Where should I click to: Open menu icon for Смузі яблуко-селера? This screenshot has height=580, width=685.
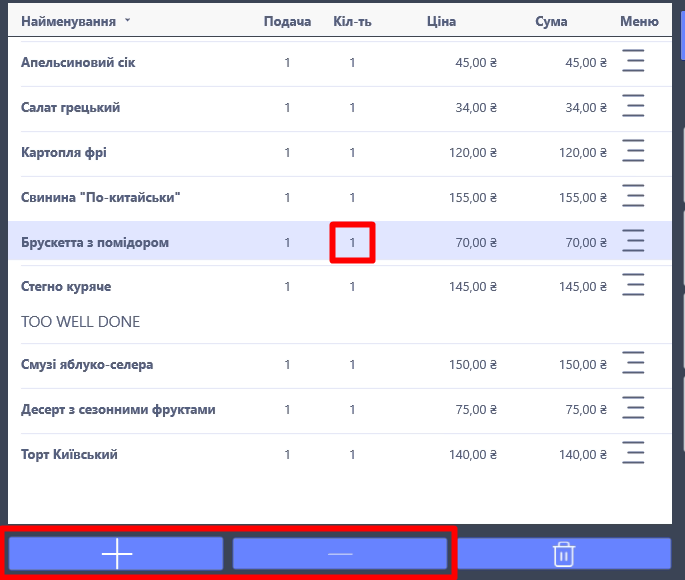(x=633, y=365)
